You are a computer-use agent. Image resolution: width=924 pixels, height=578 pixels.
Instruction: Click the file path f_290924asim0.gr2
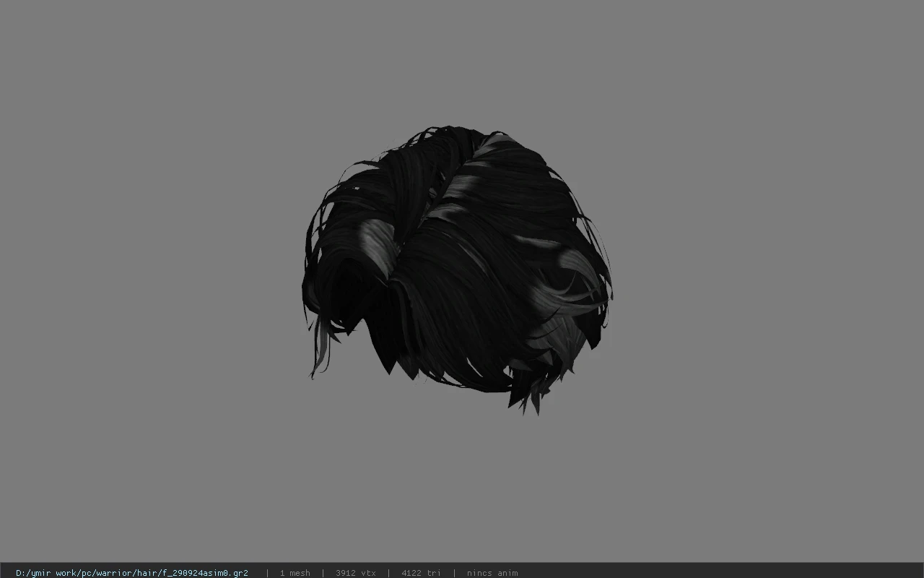[132, 573]
